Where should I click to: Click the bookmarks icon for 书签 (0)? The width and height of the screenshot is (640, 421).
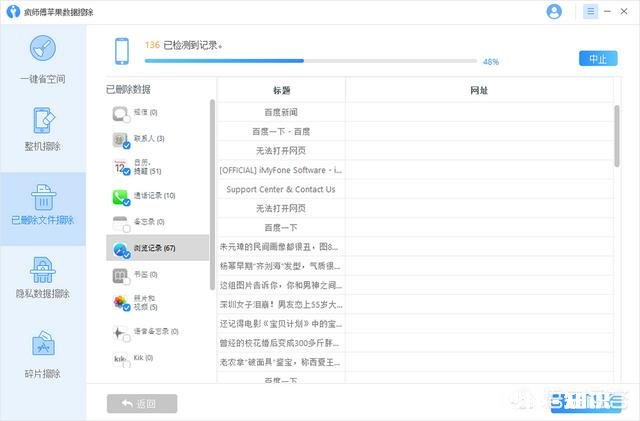pos(120,276)
